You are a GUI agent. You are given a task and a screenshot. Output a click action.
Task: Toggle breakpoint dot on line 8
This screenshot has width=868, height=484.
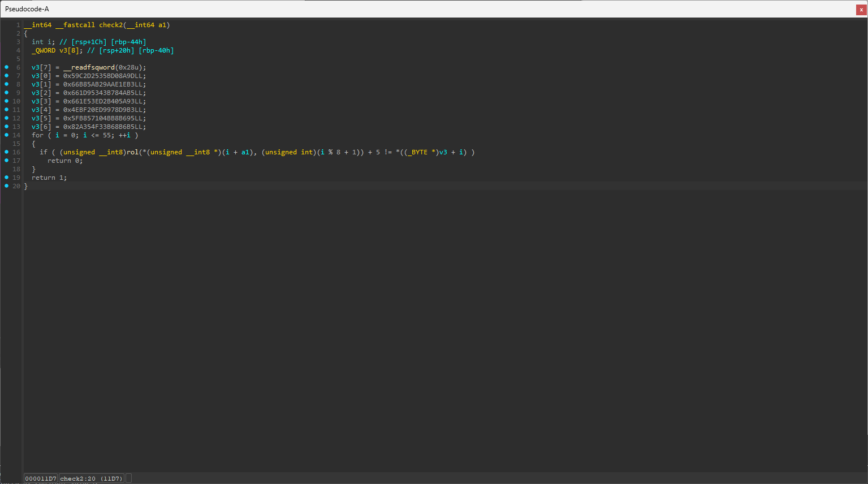7,84
